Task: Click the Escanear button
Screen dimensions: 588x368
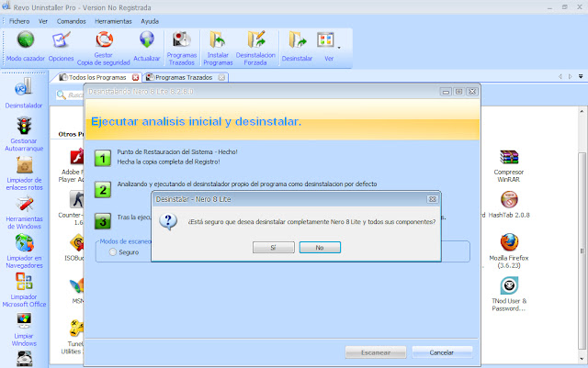Action: tap(376, 352)
